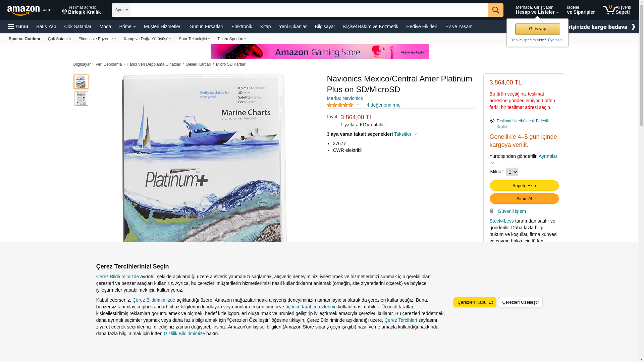
Task: Open the Spor search category dropdown
Action: [121, 10]
